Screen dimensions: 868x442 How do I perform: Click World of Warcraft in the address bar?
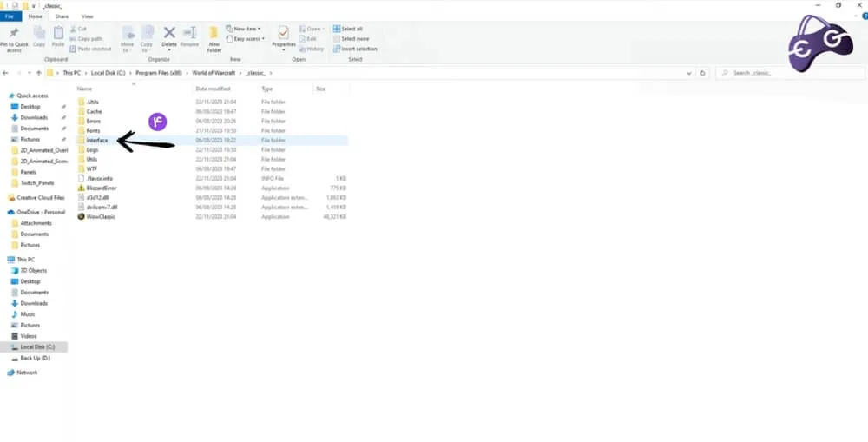[214, 73]
